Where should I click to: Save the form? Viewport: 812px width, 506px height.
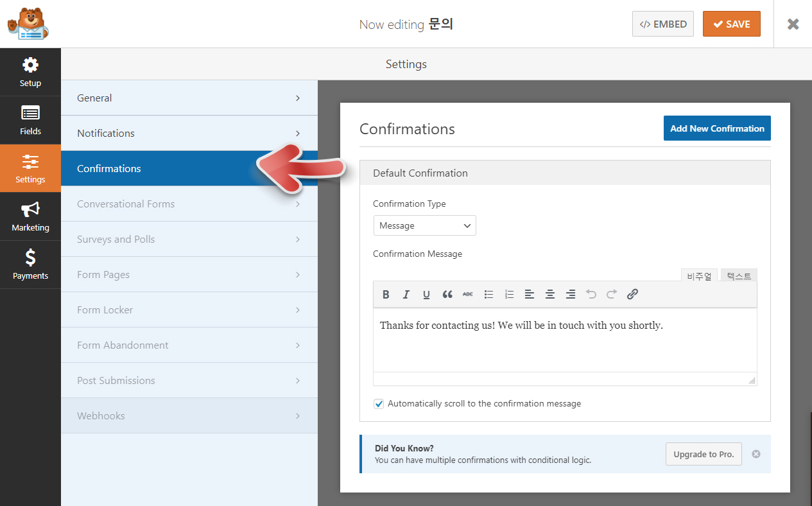[732, 24]
